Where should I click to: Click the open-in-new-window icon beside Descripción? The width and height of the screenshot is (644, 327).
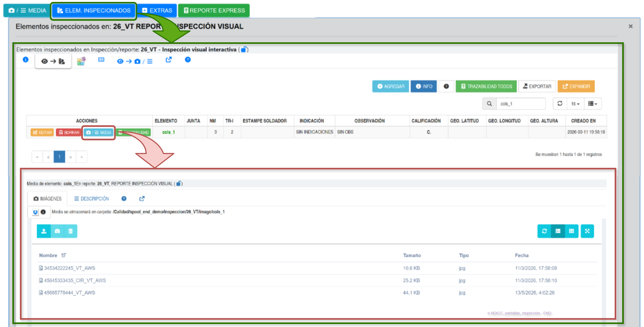coord(142,199)
